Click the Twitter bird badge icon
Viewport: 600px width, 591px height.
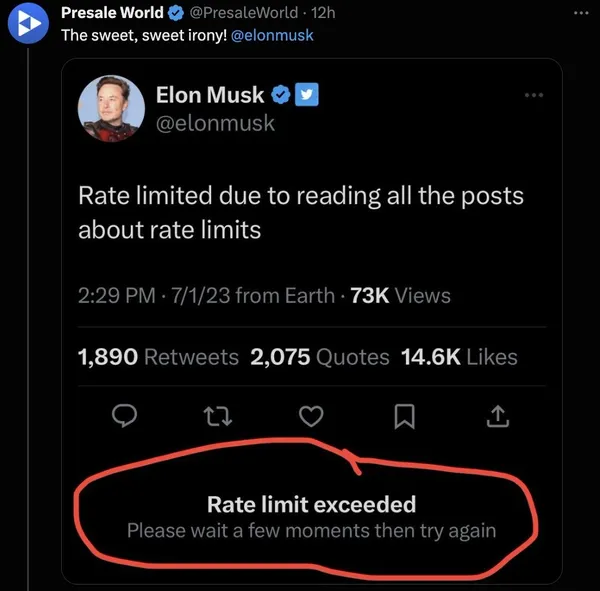(x=305, y=95)
